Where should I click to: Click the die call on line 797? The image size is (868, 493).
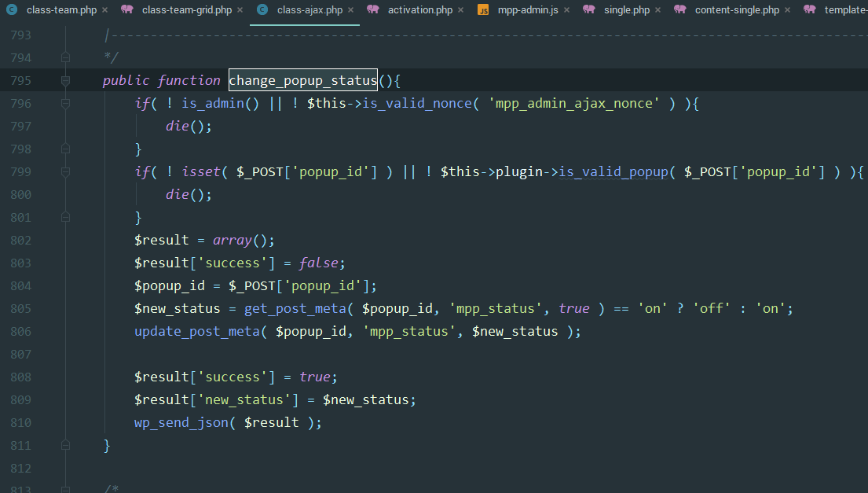[x=178, y=127]
